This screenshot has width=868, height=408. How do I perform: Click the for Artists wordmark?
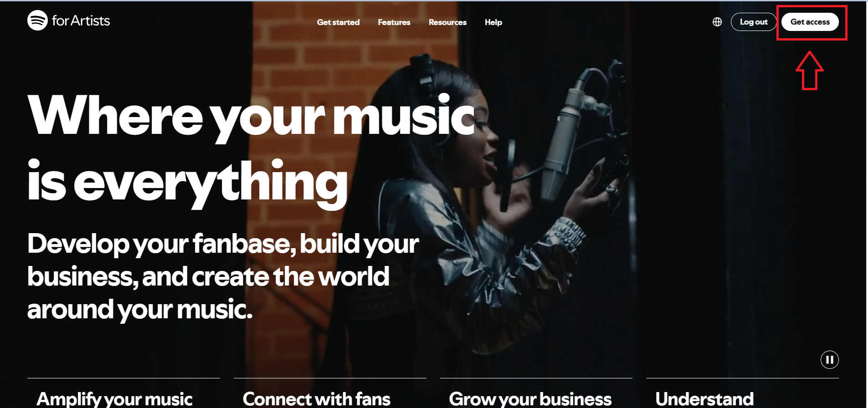click(x=81, y=21)
